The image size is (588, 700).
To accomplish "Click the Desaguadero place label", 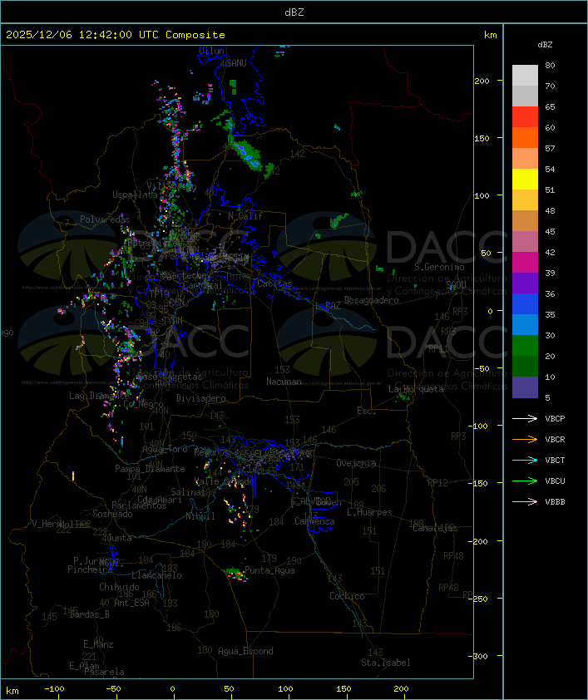I will click(x=371, y=300).
